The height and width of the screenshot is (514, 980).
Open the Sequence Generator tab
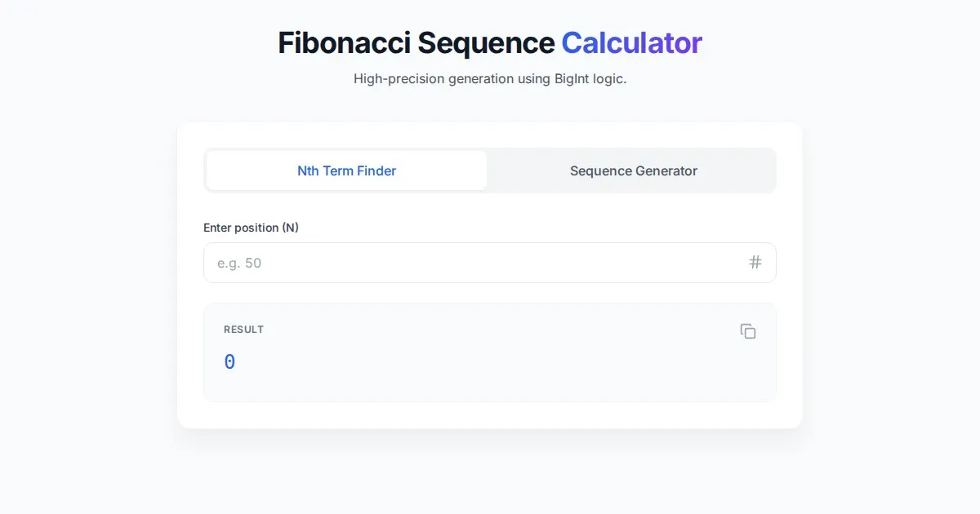point(633,171)
